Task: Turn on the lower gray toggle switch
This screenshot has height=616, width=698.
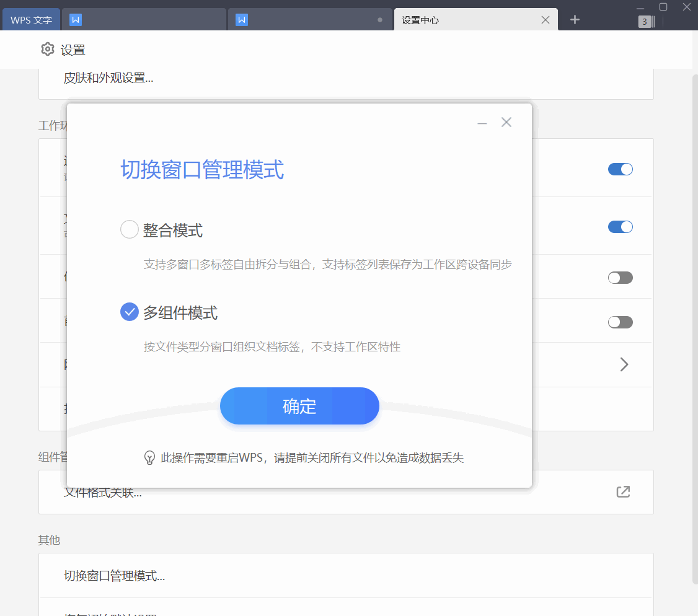Action: [620, 322]
